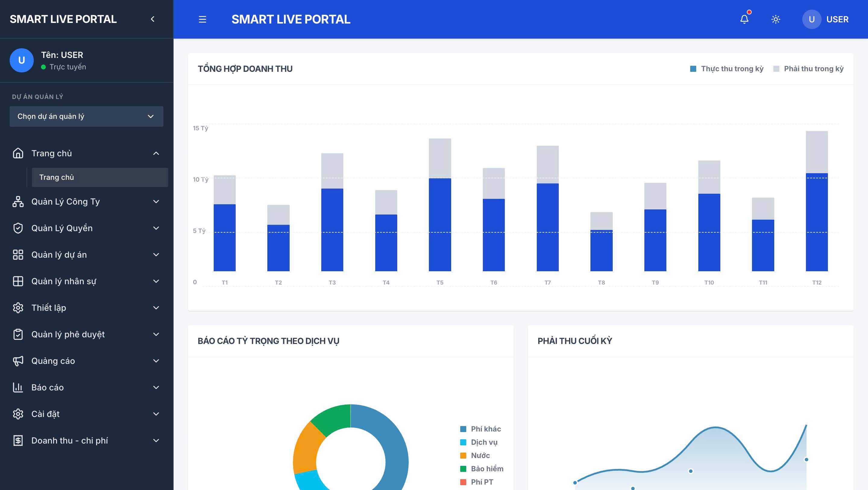Click the Quản Lý Công Ty org-chart icon

tap(18, 201)
